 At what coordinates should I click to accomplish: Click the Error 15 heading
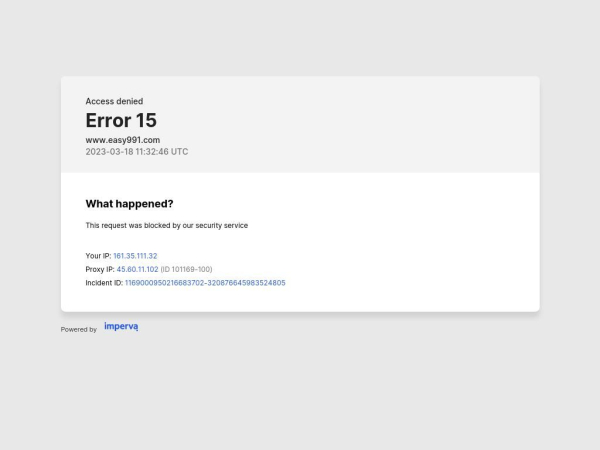point(121,120)
